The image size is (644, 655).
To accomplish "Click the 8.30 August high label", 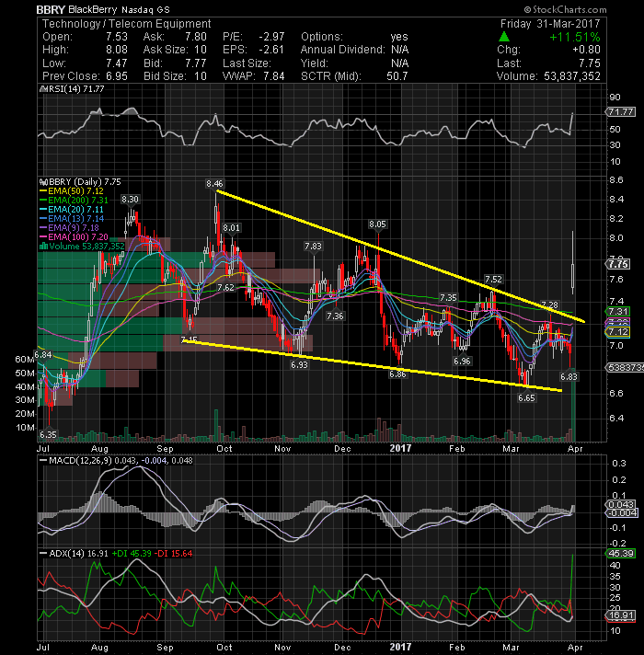I will coord(130,200).
